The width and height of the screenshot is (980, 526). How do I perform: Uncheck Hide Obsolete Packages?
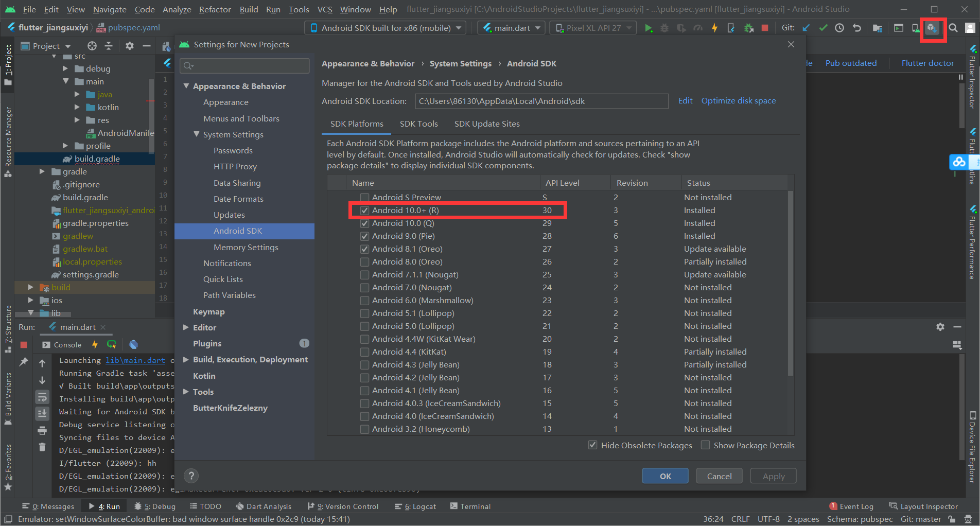click(592, 445)
